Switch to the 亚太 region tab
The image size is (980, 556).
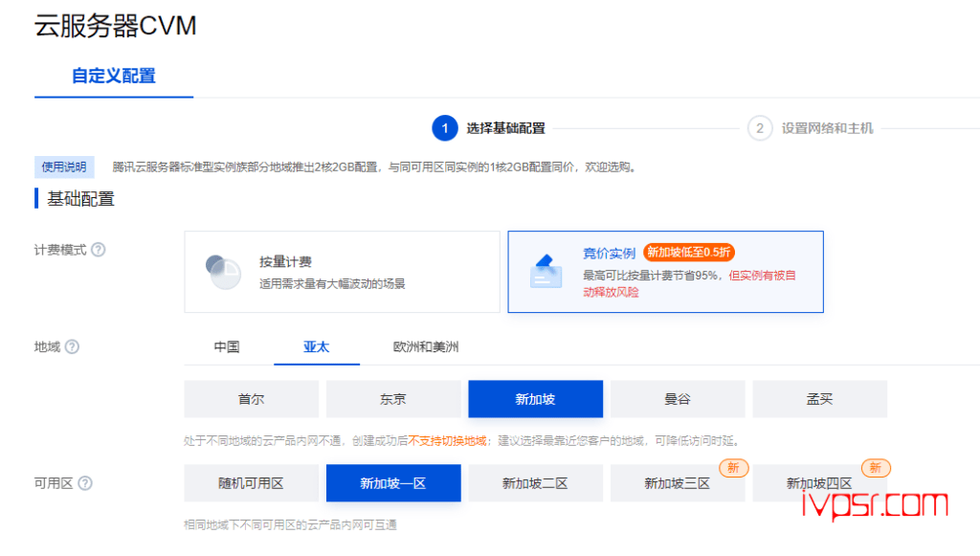pyautogui.click(x=316, y=346)
